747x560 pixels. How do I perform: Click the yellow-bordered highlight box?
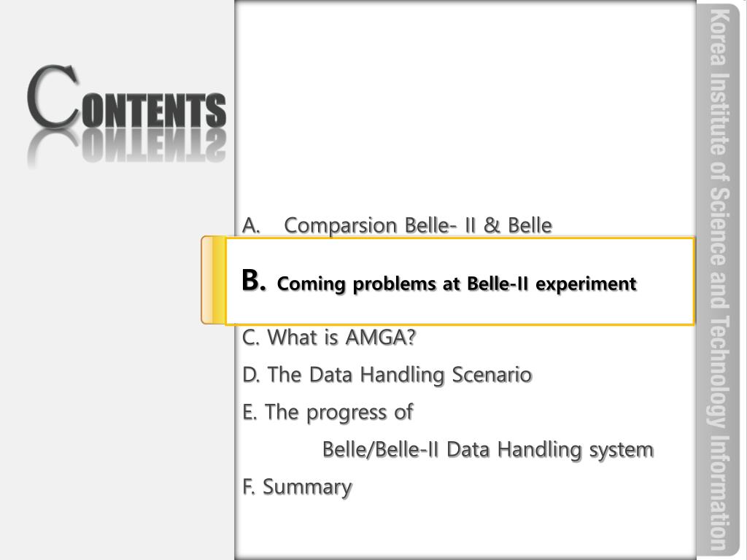(460, 281)
